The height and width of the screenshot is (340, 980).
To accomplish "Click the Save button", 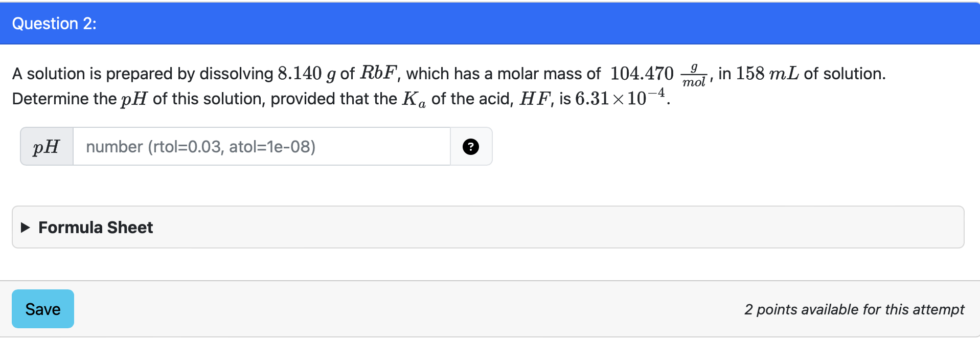I will [42, 309].
